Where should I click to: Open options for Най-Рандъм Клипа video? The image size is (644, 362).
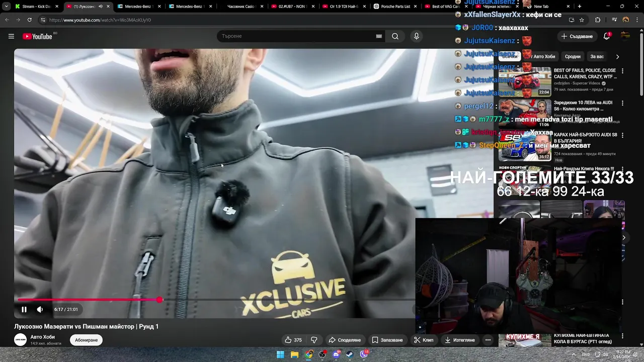(622, 169)
